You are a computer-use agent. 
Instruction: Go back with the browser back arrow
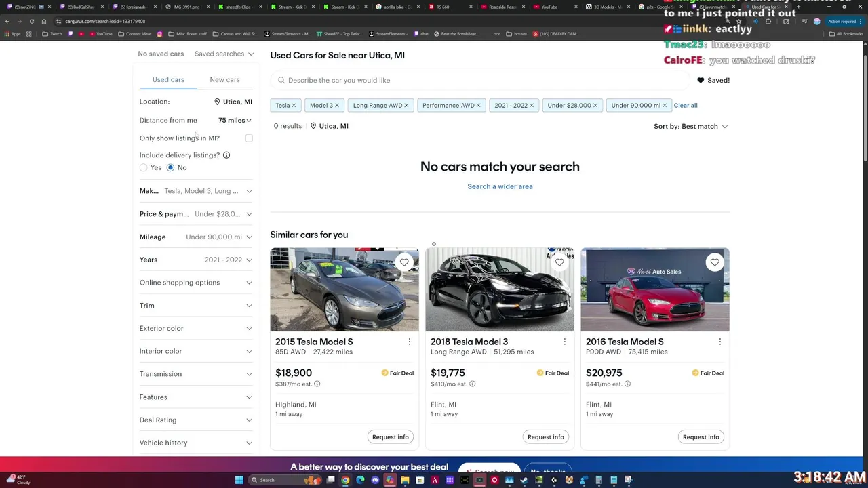pos(7,21)
